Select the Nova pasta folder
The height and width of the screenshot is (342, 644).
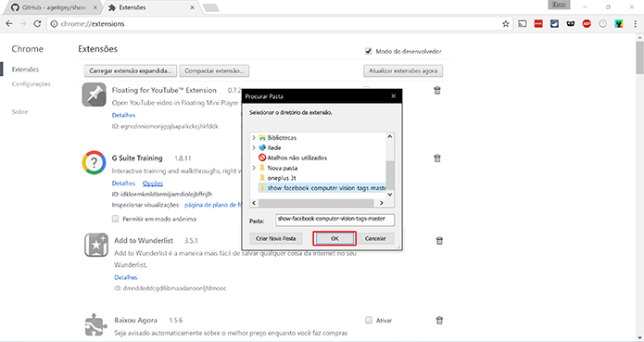tap(283, 168)
